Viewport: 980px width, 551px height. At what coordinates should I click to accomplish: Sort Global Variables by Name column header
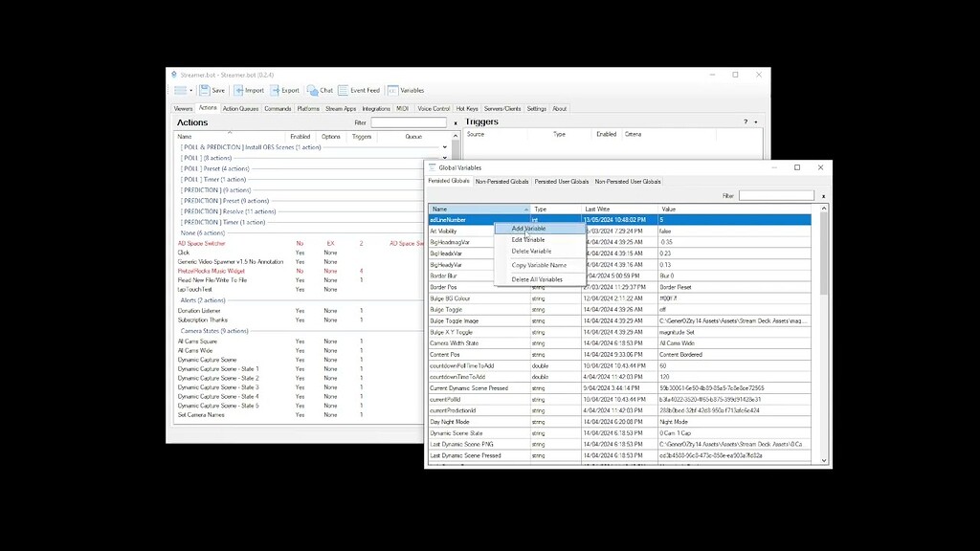click(x=479, y=209)
